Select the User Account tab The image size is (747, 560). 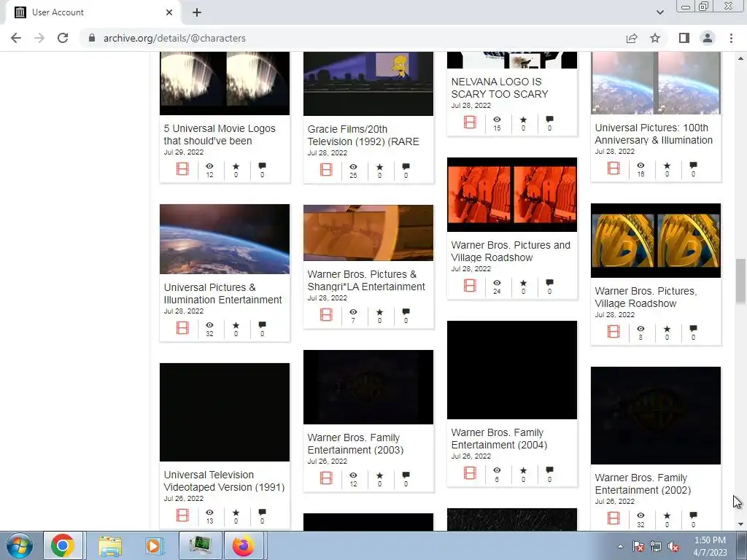93,12
